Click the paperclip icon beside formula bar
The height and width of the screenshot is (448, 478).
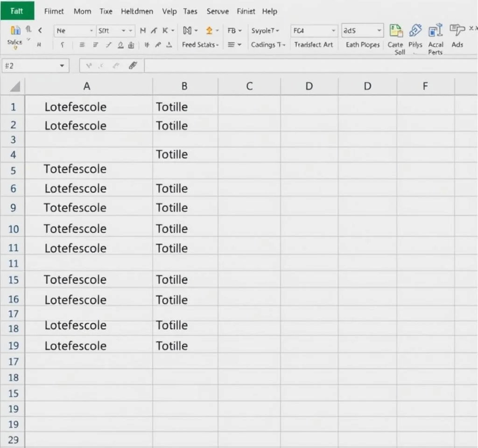pyautogui.click(x=133, y=66)
